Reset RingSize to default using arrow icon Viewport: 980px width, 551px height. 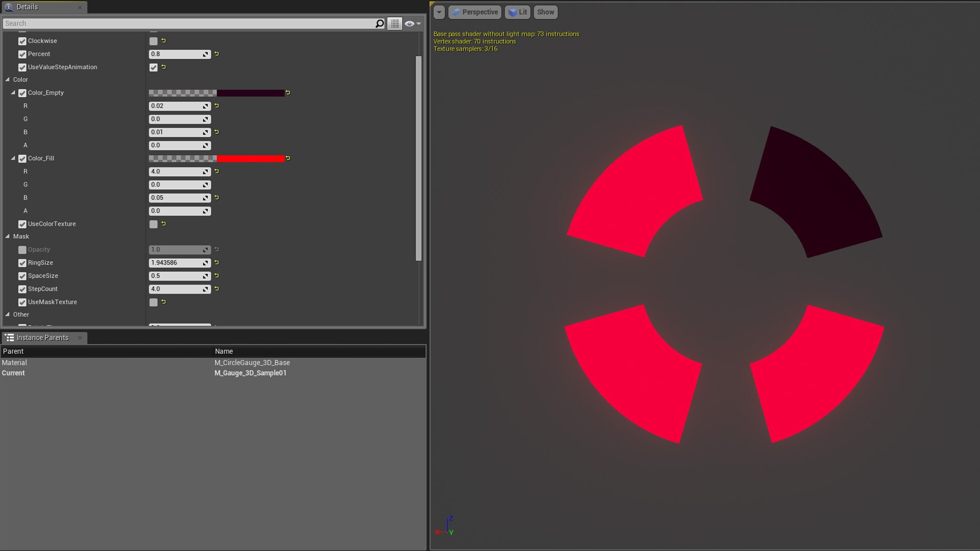216,262
